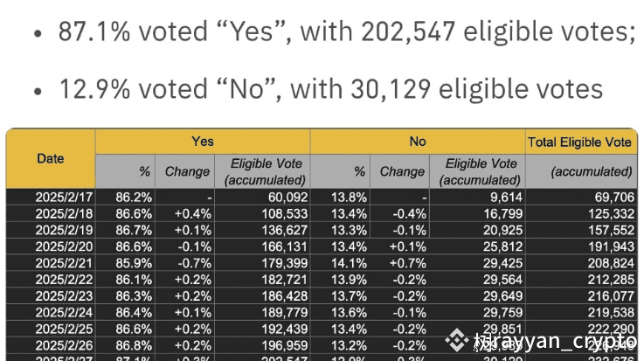Select the 2025/2/21 date row
The image size is (644, 361).
coord(322,263)
